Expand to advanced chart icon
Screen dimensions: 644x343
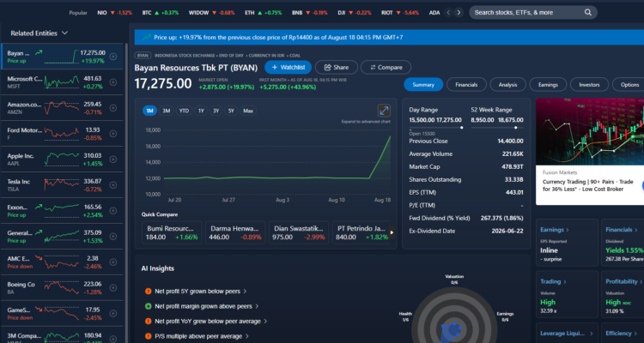pyautogui.click(x=384, y=111)
